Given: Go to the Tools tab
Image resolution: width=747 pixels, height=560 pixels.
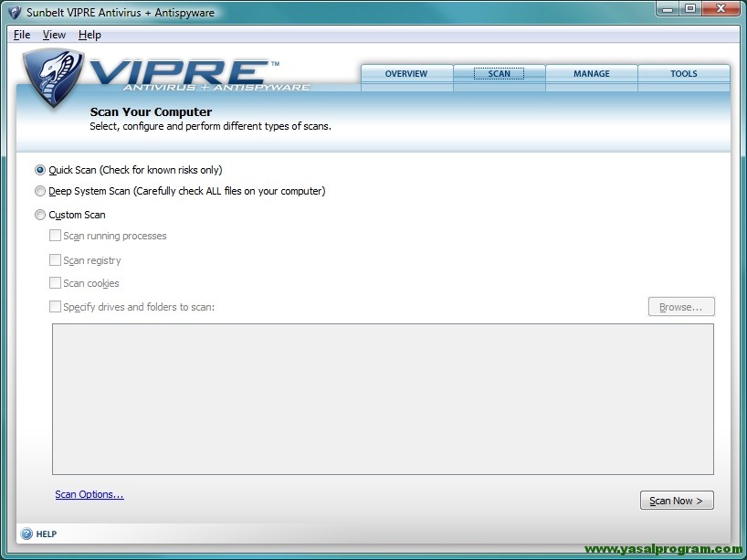Looking at the screenshot, I should click(683, 74).
